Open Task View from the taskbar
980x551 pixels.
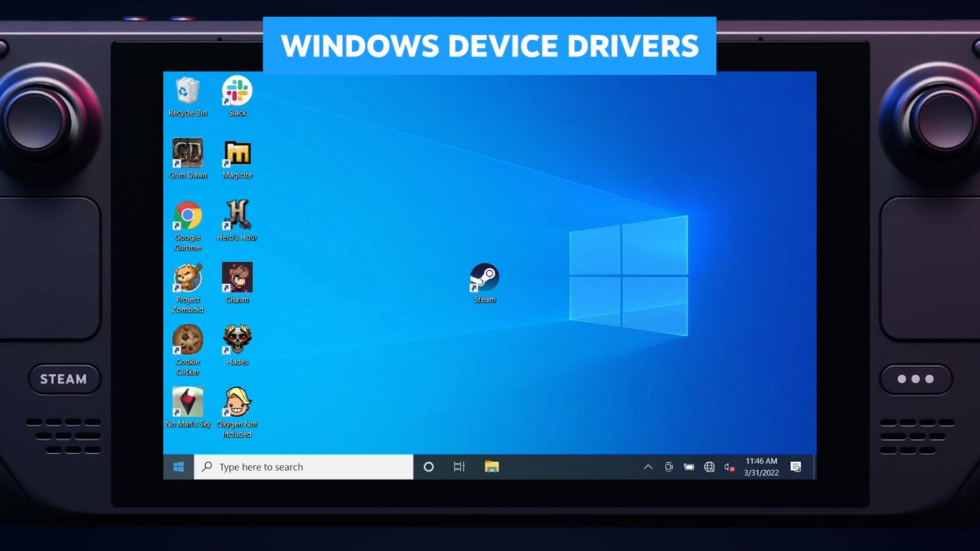pyautogui.click(x=459, y=467)
